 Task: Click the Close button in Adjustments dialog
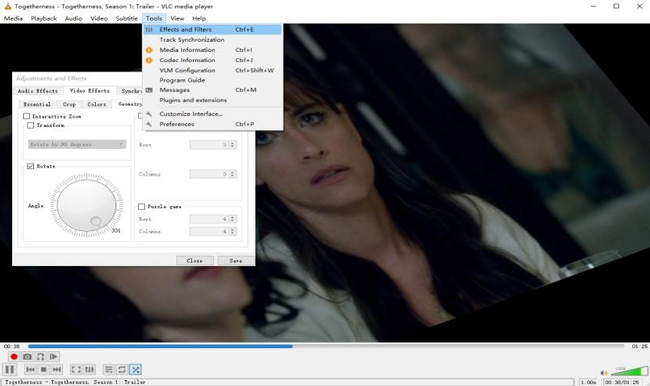pyautogui.click(x=195, y=260)
